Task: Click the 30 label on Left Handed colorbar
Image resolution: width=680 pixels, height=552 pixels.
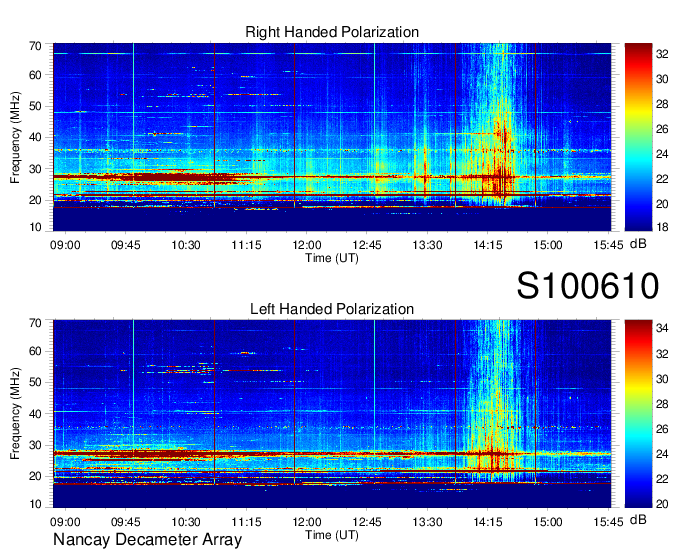Action: [x=662, y=379]
